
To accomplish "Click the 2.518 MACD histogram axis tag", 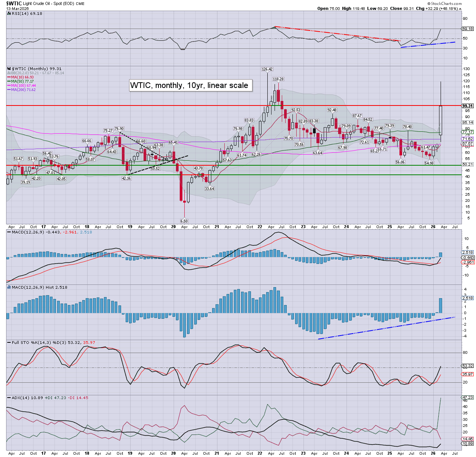I will pos(467,298).
